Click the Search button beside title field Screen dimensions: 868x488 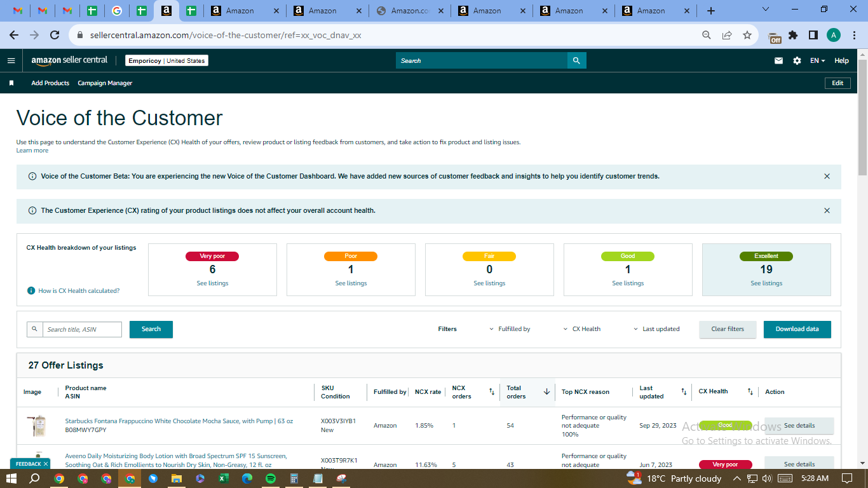pyautogui.click(x=151, y=329)
